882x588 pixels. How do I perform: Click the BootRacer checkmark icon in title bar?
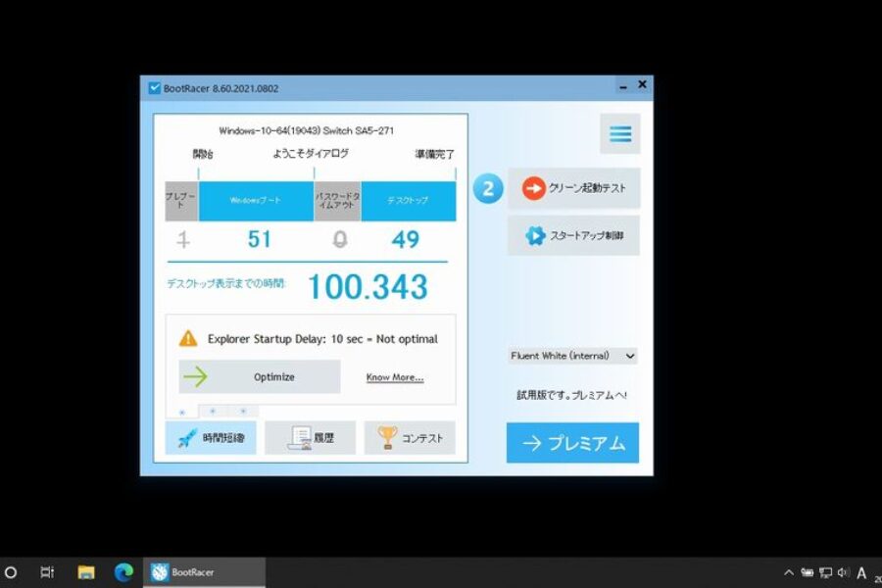click(154, 88)
